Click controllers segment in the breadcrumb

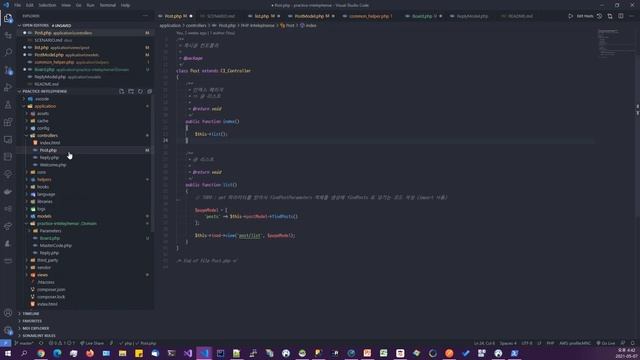coord(196,25)
